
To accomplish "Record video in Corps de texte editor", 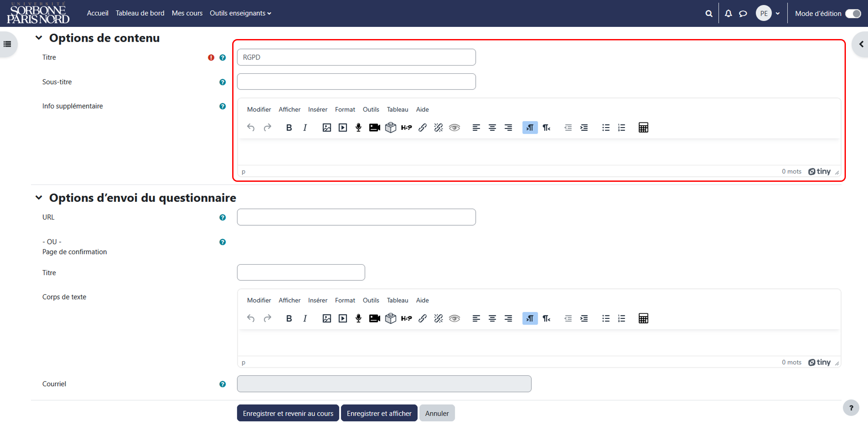I will point(375,318).
